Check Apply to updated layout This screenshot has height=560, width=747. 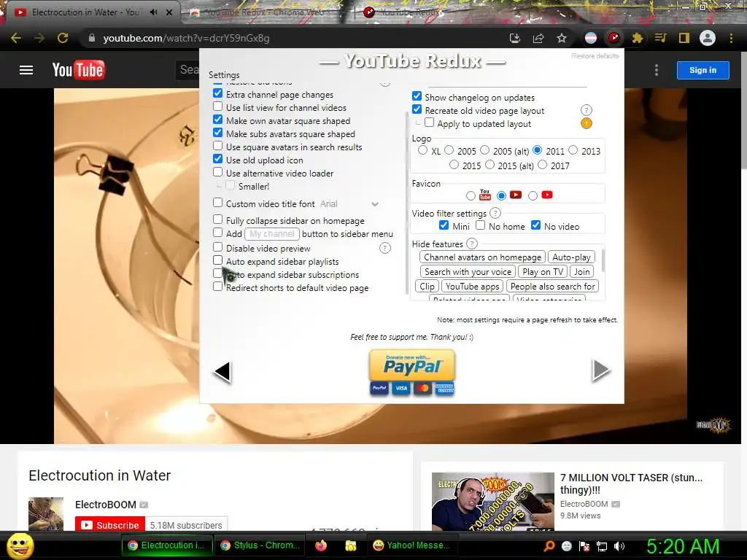click(429, 122)
